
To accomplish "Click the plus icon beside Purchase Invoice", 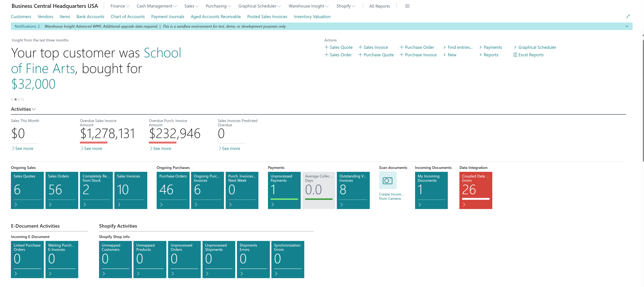I will point(401,55).
